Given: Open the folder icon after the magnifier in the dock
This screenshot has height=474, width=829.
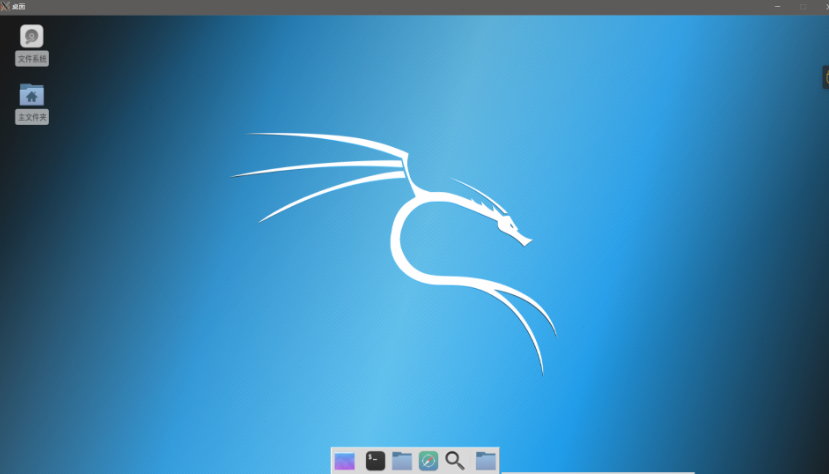Looking at the screenshot, I should pos(485,461).
